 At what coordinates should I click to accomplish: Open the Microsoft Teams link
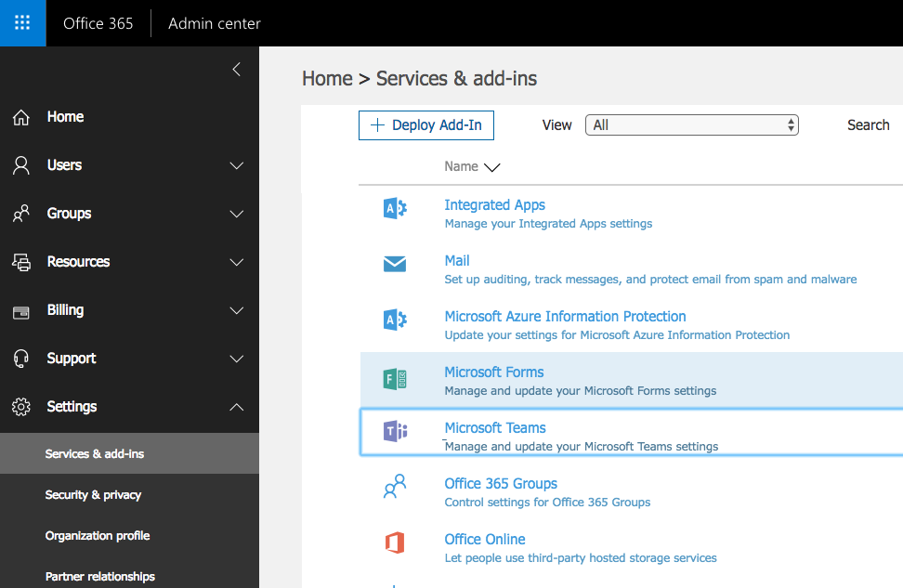point(495,428)
